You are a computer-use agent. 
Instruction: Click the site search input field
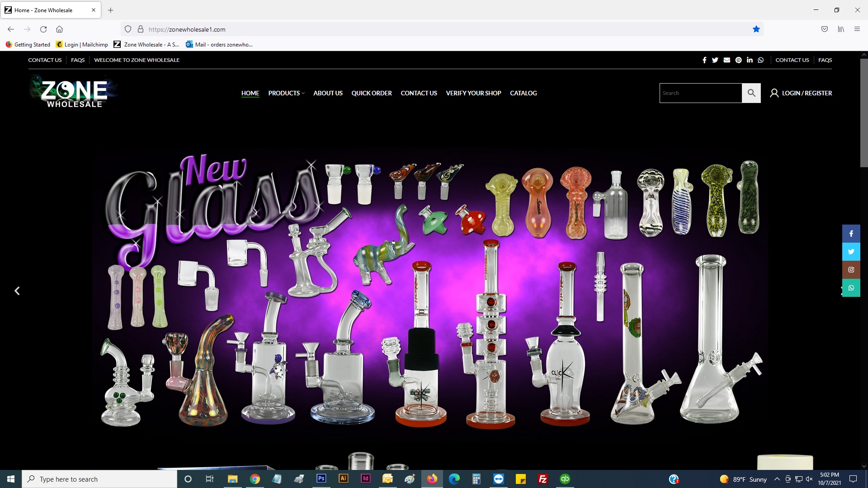[700, 93]
